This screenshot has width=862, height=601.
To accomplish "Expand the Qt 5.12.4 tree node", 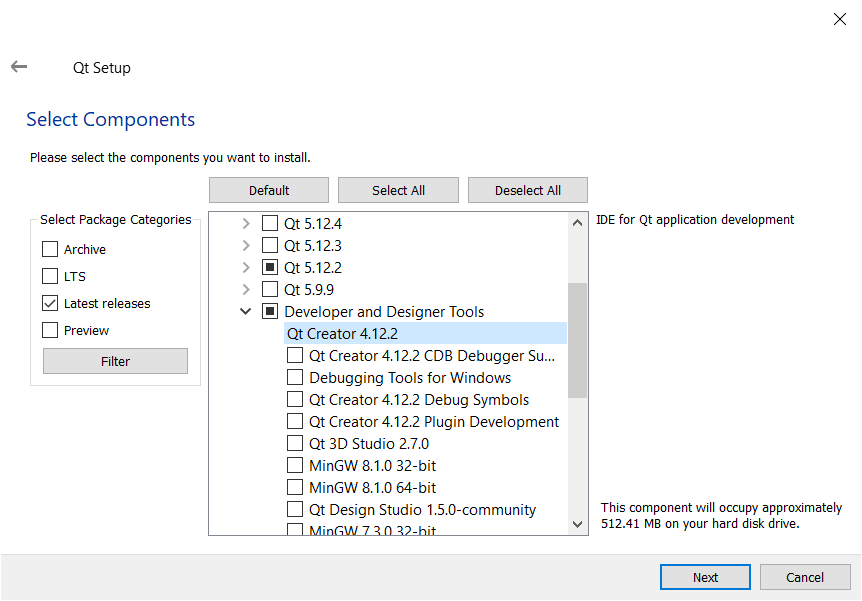I will pos(246,223).
